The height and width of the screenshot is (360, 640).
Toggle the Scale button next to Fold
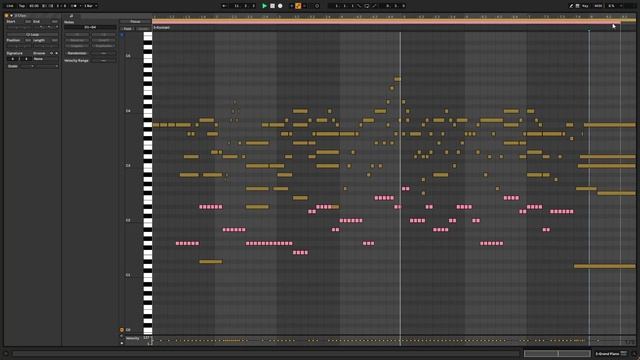click(142, 29)
